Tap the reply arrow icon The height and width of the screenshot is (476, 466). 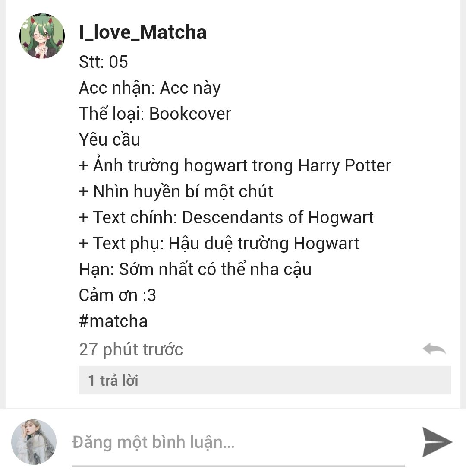pos(434,349)
